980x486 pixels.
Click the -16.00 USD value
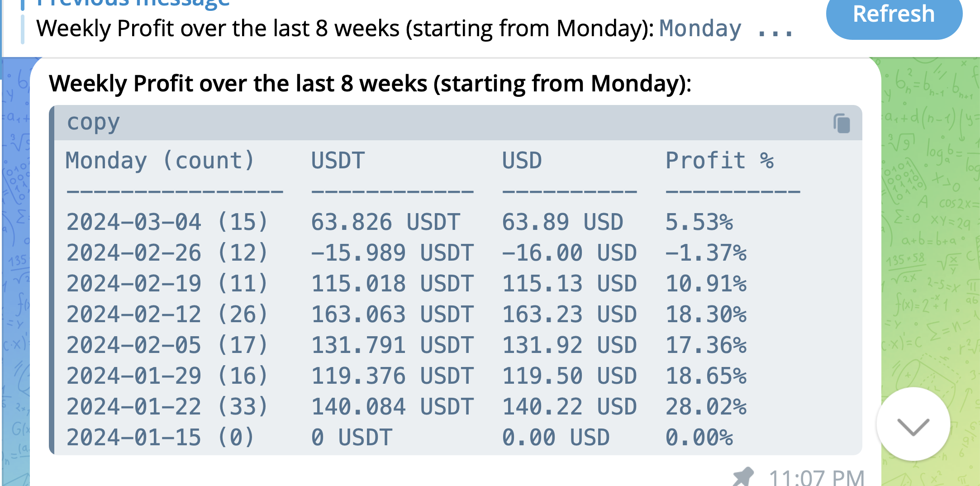point(569,253)
